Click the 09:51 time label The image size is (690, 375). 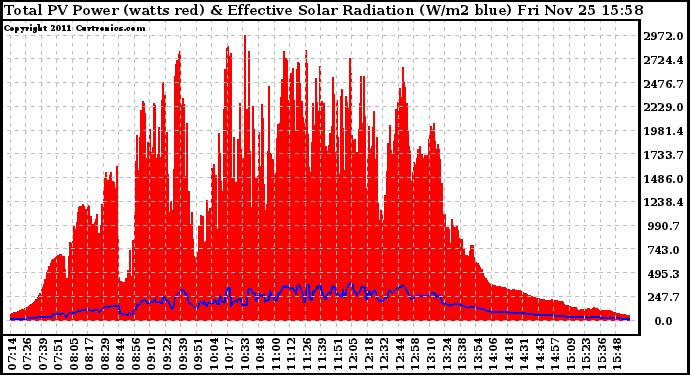[x=198, y=353]
